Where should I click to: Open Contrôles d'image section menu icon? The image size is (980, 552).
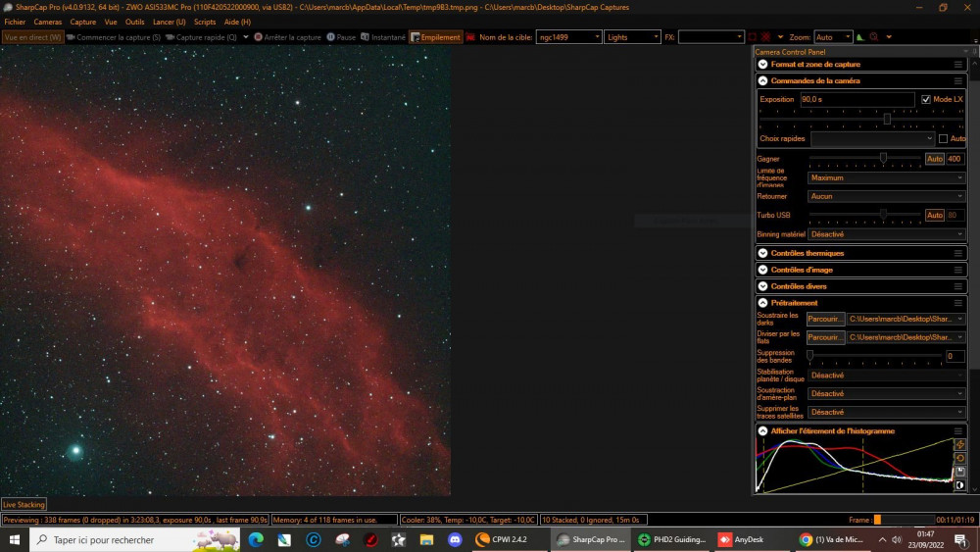(958, 270)
